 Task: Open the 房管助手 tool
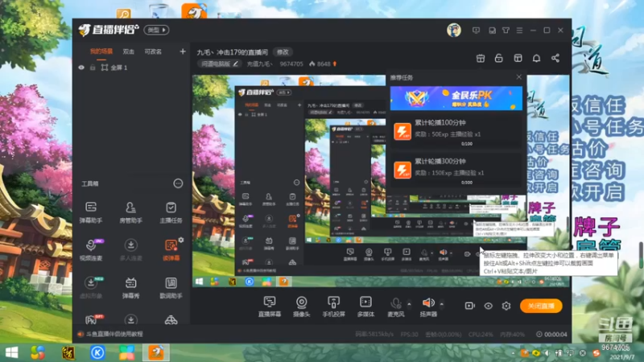(130, 212)
